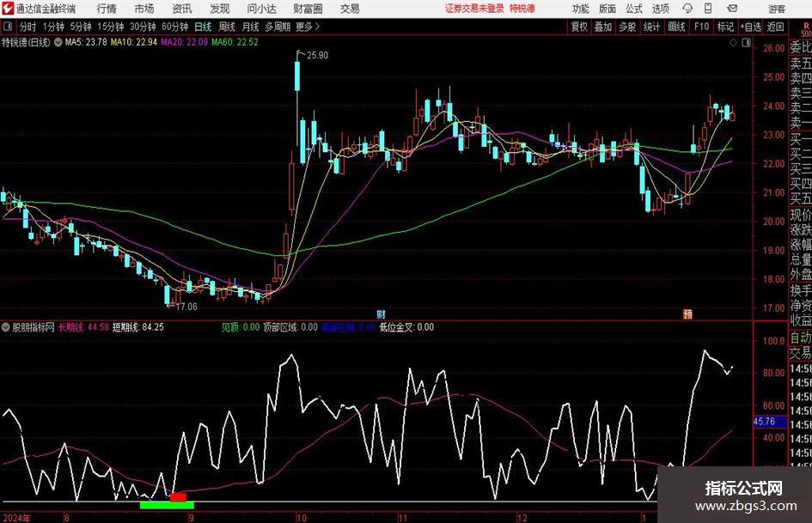This screenshot has height=523, width=812.
Task: Switch to the 60分钟 period tab
Action: (x=175, y=27)
